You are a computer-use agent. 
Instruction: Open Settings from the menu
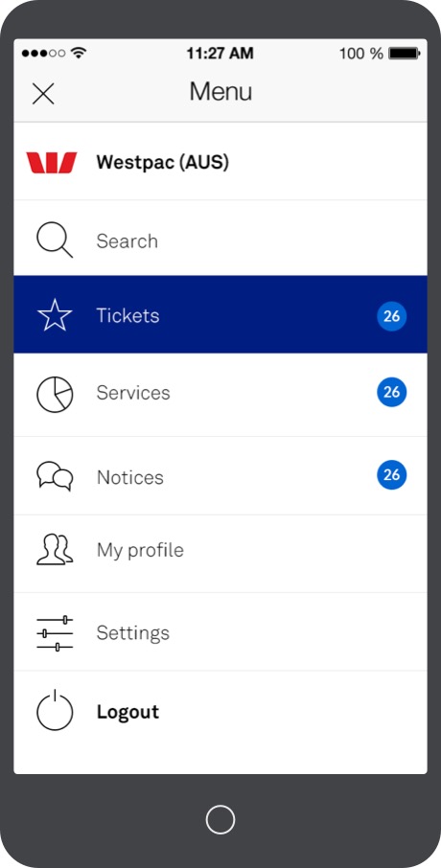220,631
